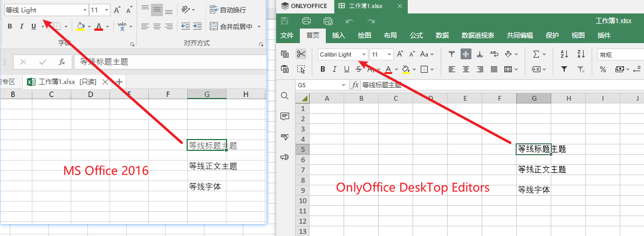Click the quick print icon in OnlyOffice
This screenshot has height=236, width=644.
[x=328, y=21]
